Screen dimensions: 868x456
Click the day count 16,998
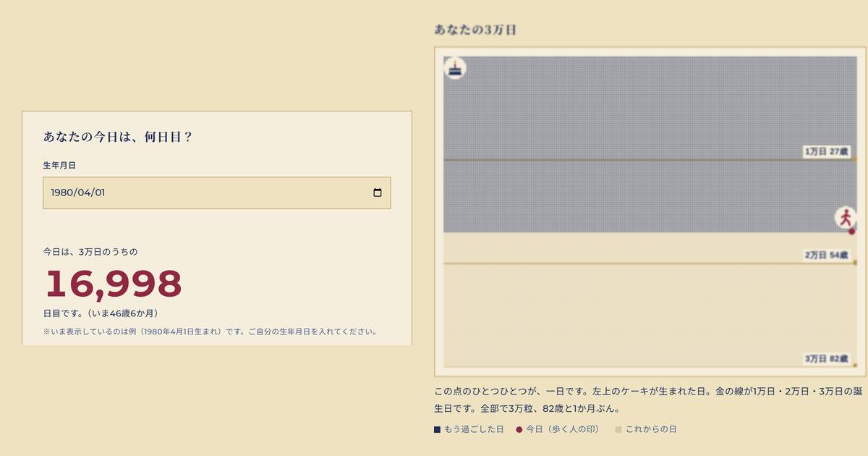pos(114,284)
